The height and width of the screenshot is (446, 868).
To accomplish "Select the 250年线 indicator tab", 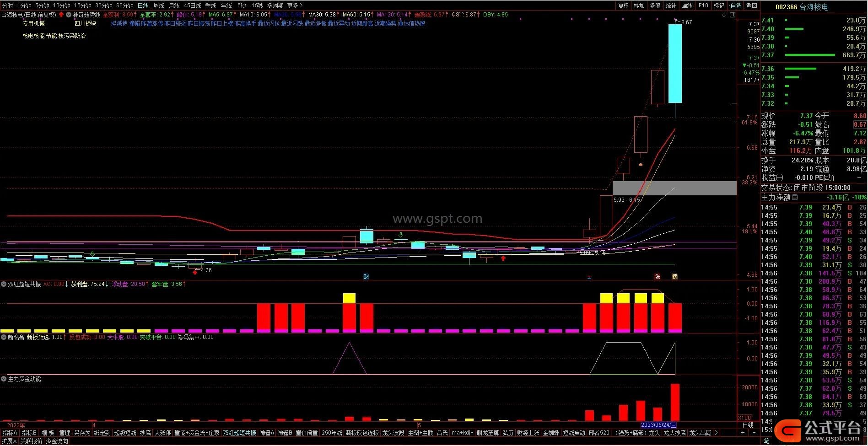I will (x=332, y=432).
